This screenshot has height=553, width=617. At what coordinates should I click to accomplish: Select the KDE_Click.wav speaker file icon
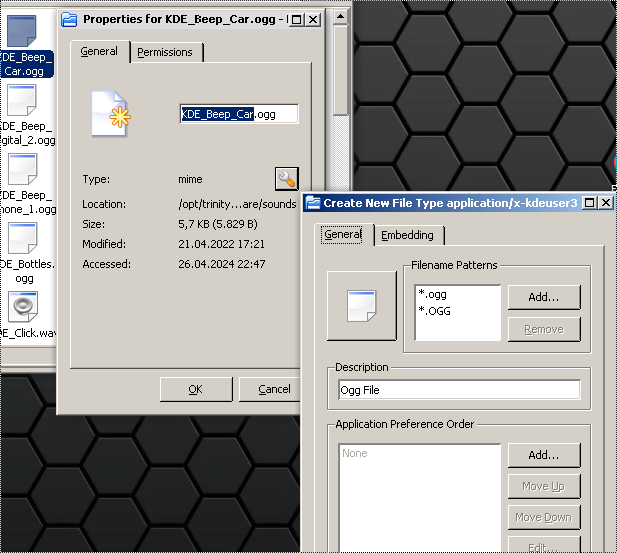click(x=22, y=307)
